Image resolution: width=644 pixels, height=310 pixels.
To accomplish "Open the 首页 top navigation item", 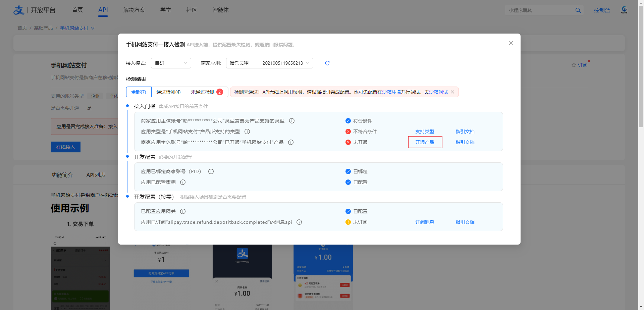I will click(x=77, y=10).
